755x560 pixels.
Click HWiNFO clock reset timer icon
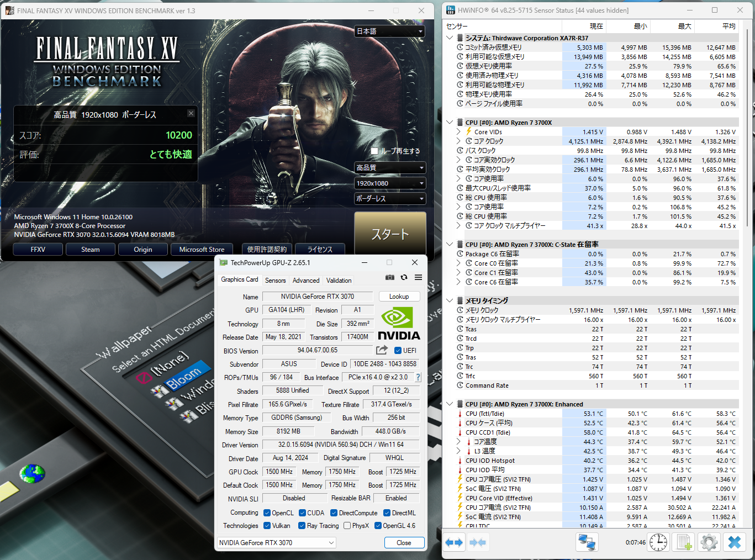tap(658, 542)
